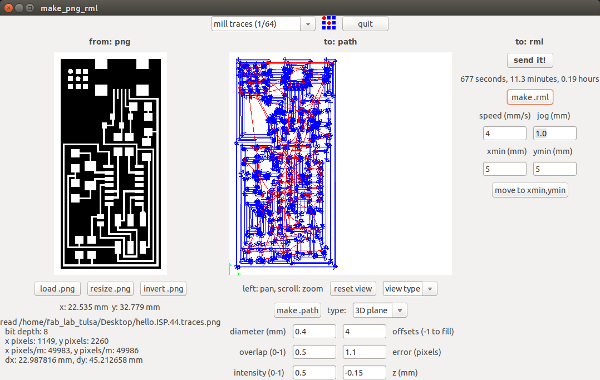Click the load .png button
The width and height of the screenshot is (600, 380).
click(x=57, y=289)
